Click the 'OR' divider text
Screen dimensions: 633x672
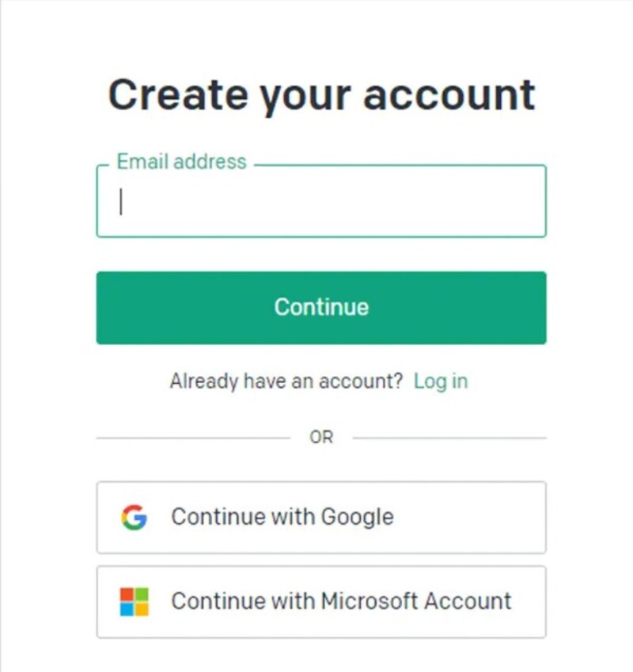321,437
